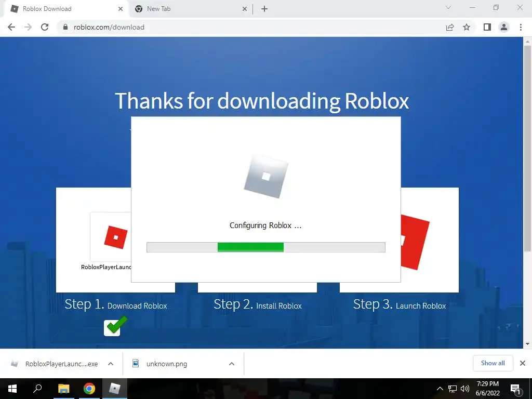Open the browser side panel icon
532x399 pixels.
pyautogui.click(x=487, y=27)
